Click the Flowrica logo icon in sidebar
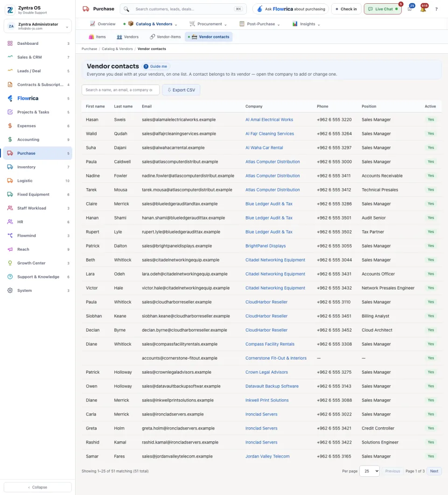The height and width of the screenshot is (495, 448). click(10, 98)
